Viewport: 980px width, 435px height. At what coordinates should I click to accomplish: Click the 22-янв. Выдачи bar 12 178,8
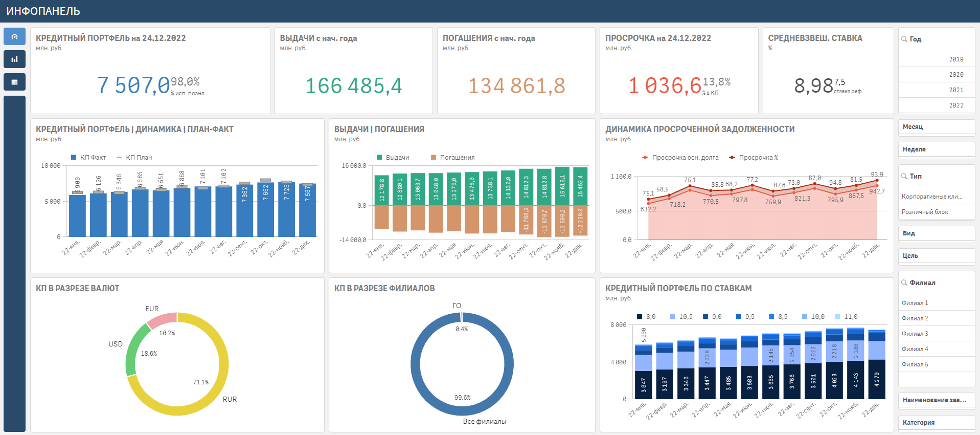click(382, 190)
